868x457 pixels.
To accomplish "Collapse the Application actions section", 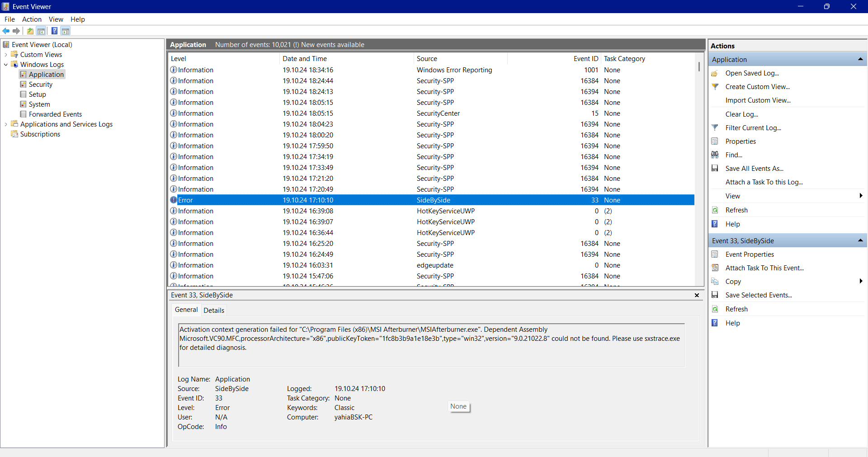I will 860,60.
